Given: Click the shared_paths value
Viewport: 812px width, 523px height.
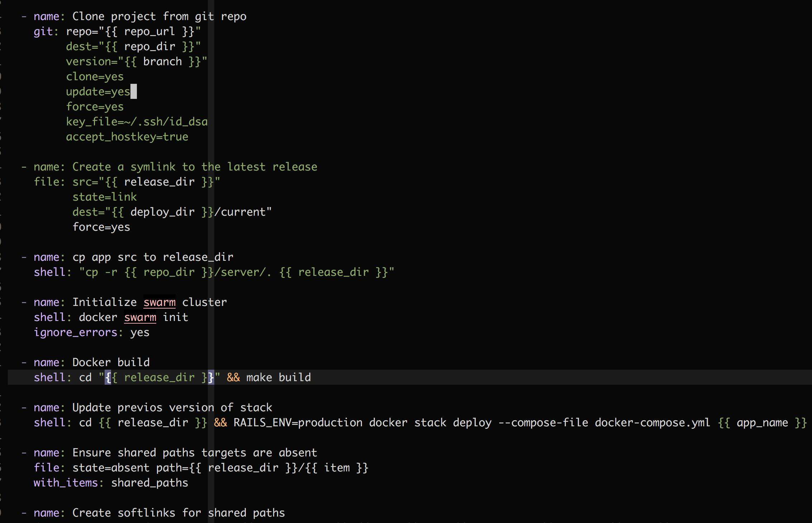Looking at the screenshot, I should [x=149, y=483].
